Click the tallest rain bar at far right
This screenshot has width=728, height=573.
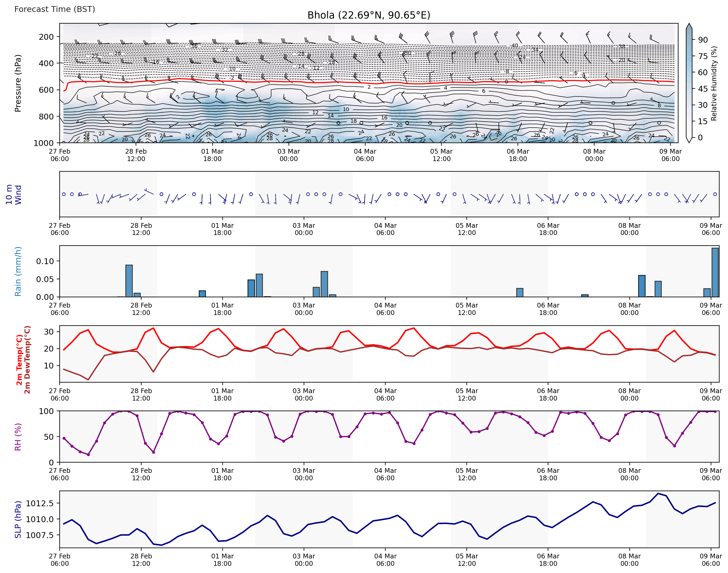(x=715, y=272)
